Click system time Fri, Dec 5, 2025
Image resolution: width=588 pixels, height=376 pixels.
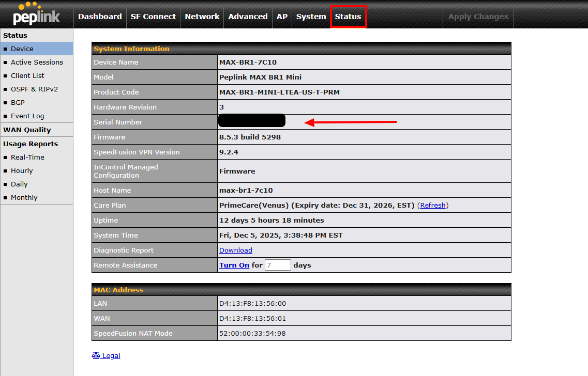(281, 235)
